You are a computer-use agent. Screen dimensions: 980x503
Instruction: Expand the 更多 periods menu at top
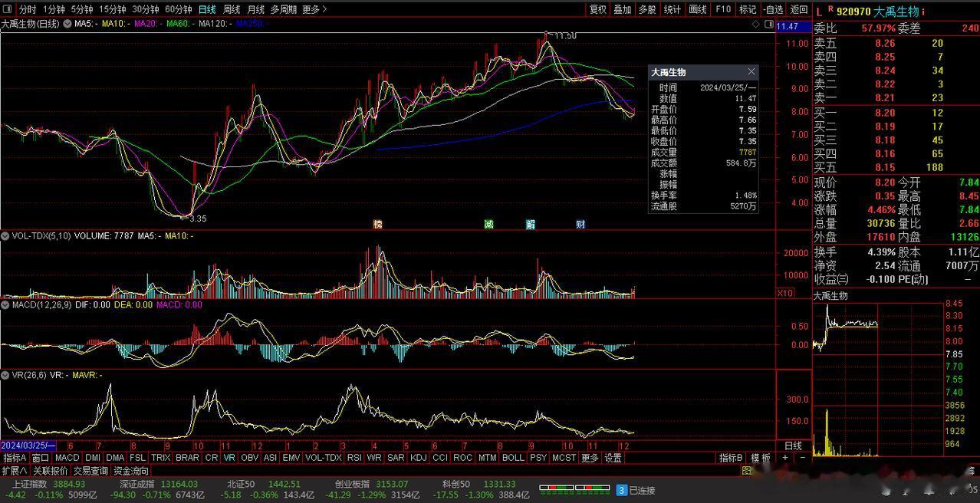[x=314, y=9]
